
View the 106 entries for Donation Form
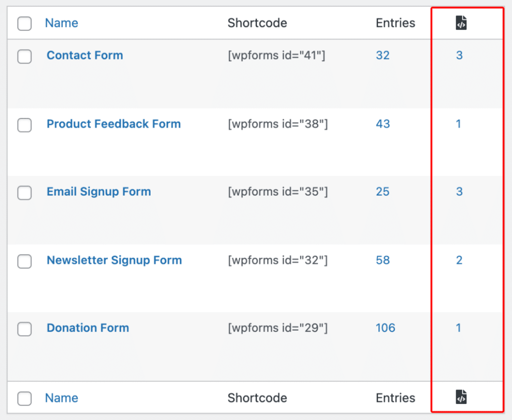pyautogui.click(x=385, y=328)
